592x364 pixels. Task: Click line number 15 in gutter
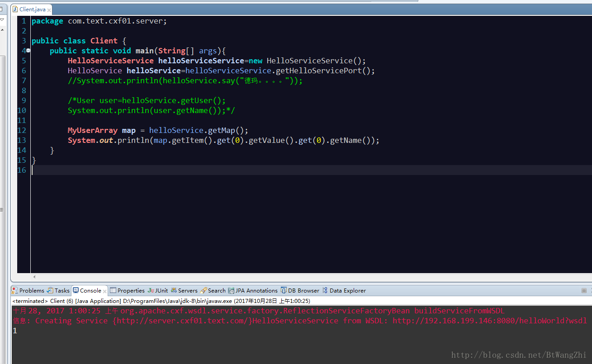coord(22,160)
